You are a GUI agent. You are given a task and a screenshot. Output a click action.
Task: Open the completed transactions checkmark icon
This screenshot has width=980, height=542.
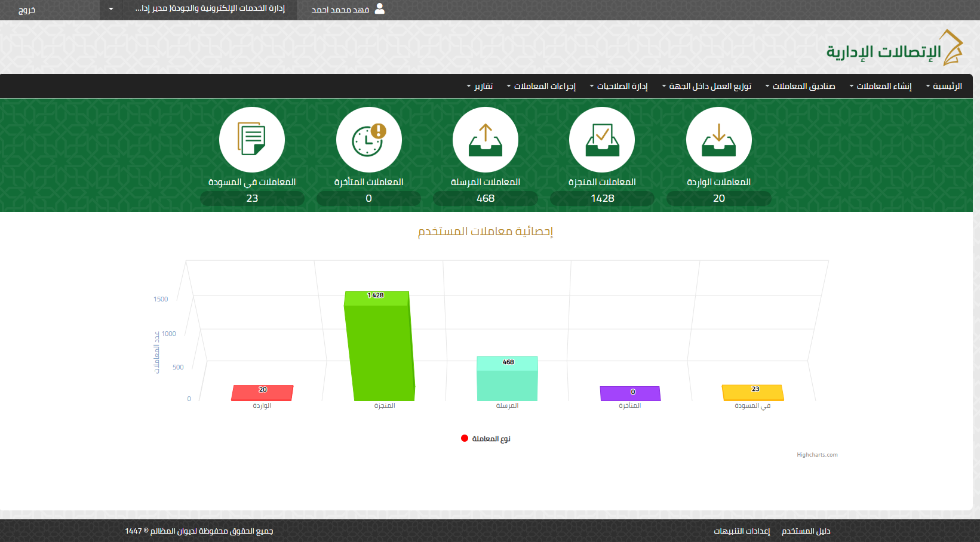tap(602, 140)
